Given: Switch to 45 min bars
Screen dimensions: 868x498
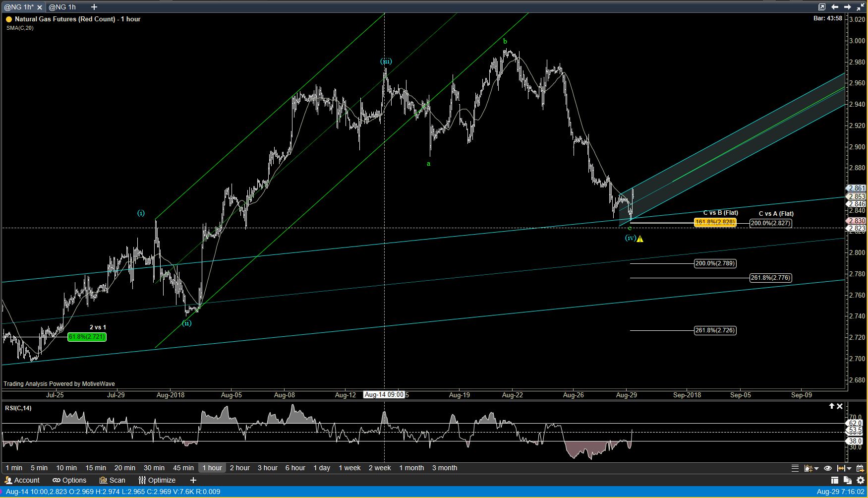Looking at the screenshot, I should point(183,468).
